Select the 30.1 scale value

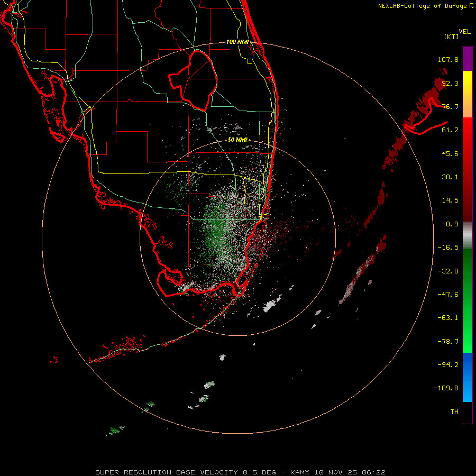click(x=450, y=177)
